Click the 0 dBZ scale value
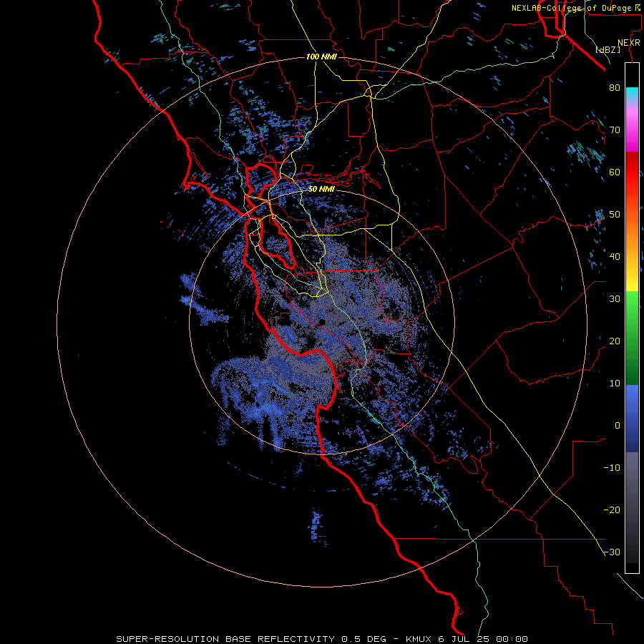Image resolution: width=644 pixels, height=644 pixels. (618, 426)
